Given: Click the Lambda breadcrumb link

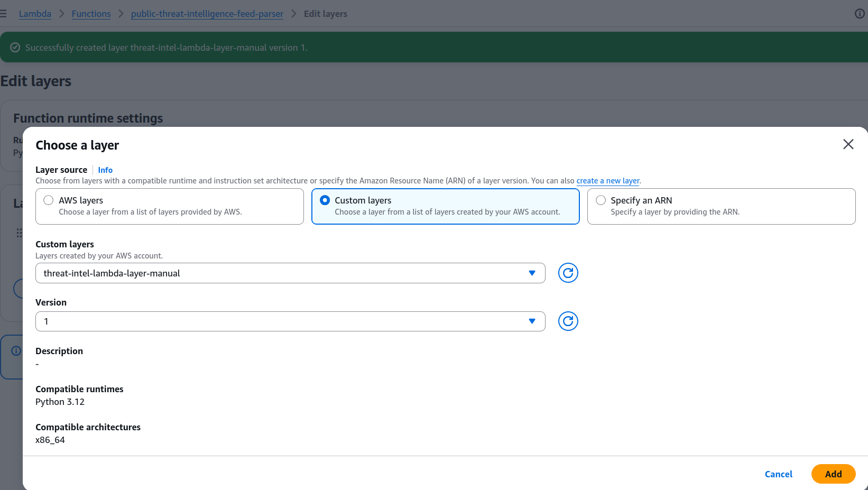Looking at the screenshot, I should [35, 14].
